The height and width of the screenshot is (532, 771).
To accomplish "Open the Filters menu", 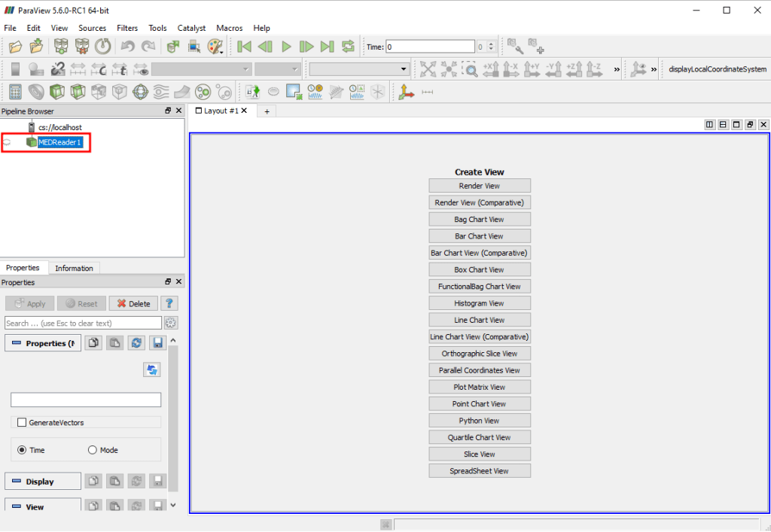I will [126, 28].
